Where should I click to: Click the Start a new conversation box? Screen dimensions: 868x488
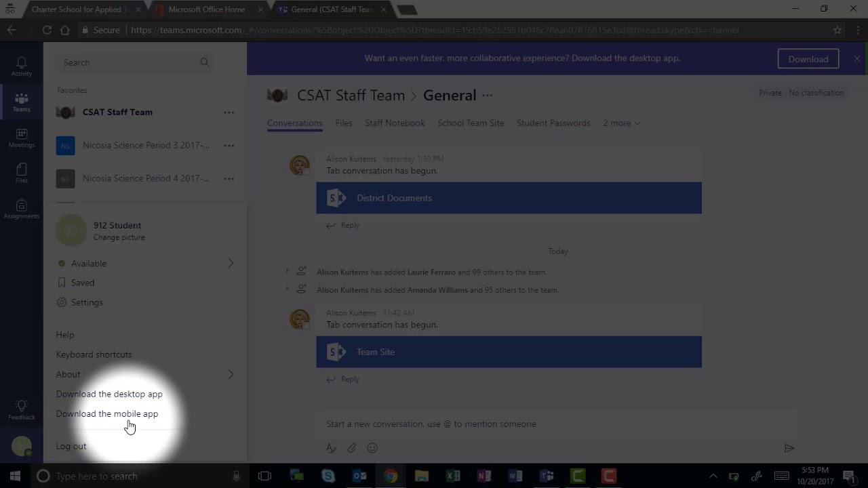[x=559, y=424]
